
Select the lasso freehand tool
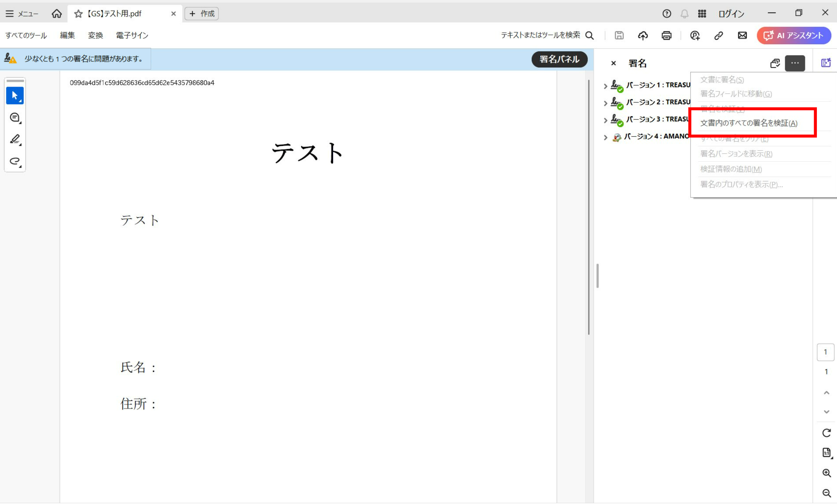coord(15,161)
